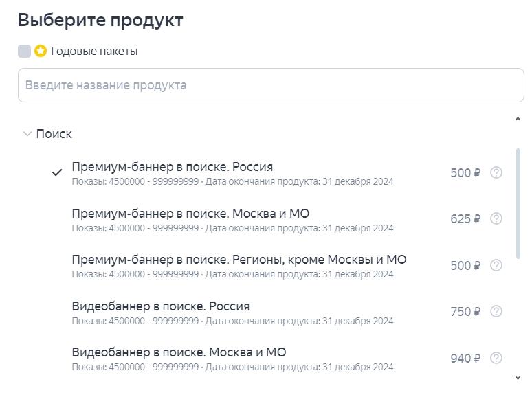Click the yellow star icon near Годовые пакеты

[x=41, y=51]
